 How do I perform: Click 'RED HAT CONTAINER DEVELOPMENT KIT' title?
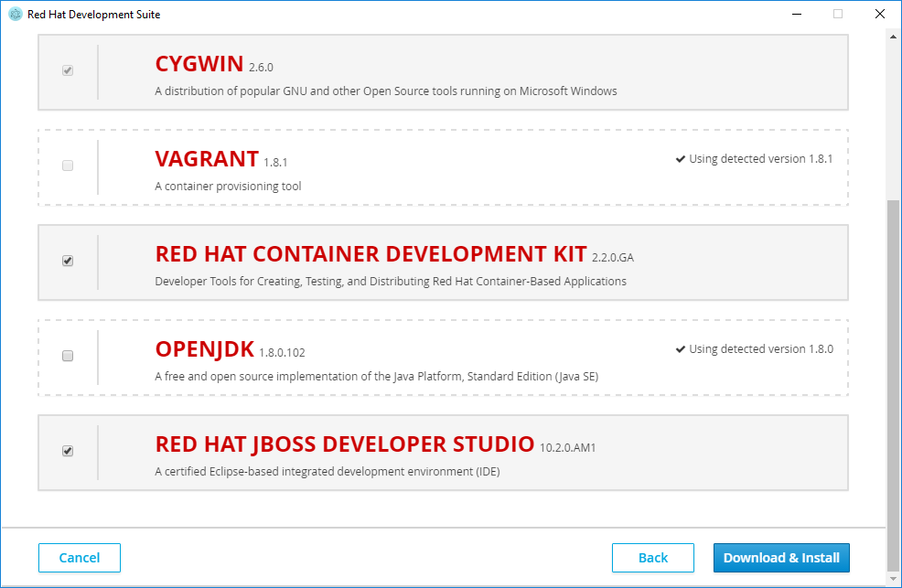coord(371,254)
